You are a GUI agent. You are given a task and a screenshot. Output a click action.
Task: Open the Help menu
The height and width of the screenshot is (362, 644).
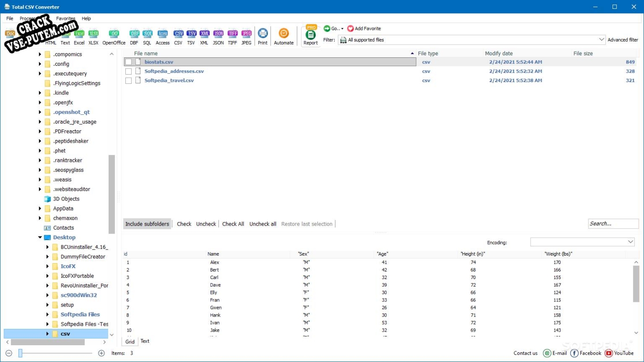[x=86, y=19]
